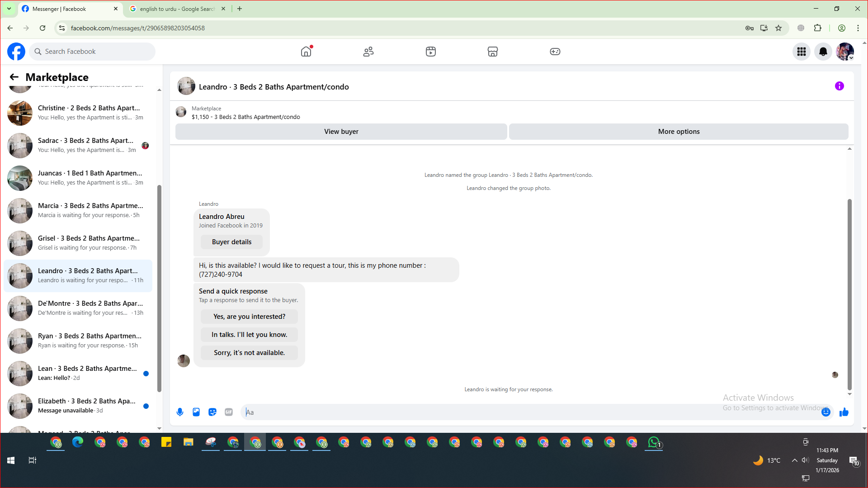
Task: Open a new browser tab
Action: (x=240, y=9)
